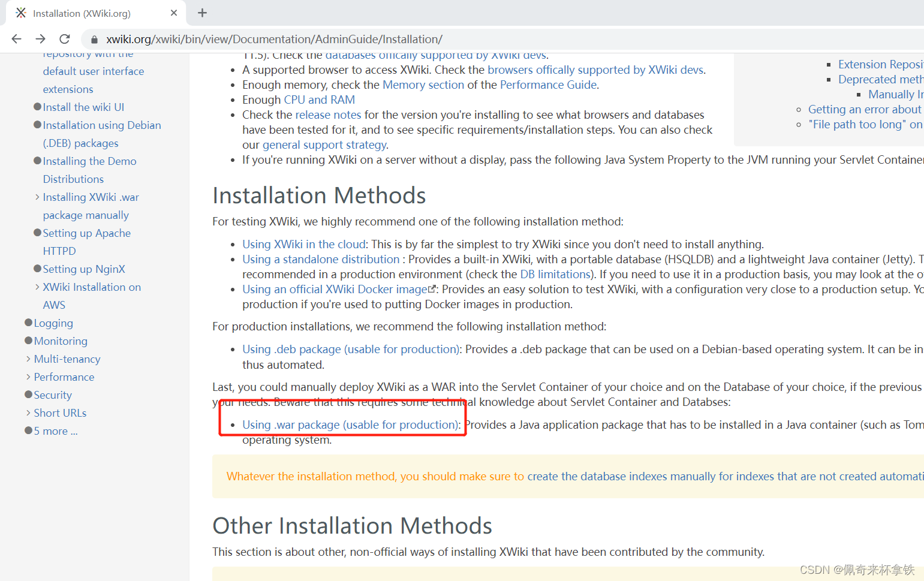Viewport: 924px width, 581px height.
Task: Expand XWiki Installation on AWS node
Action: coord(37,287)
